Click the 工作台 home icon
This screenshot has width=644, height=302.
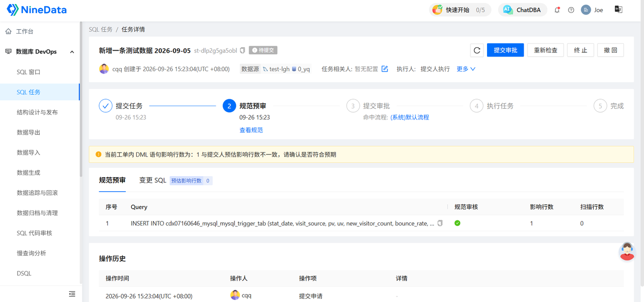pyautogui.click(x=9, y=31)
